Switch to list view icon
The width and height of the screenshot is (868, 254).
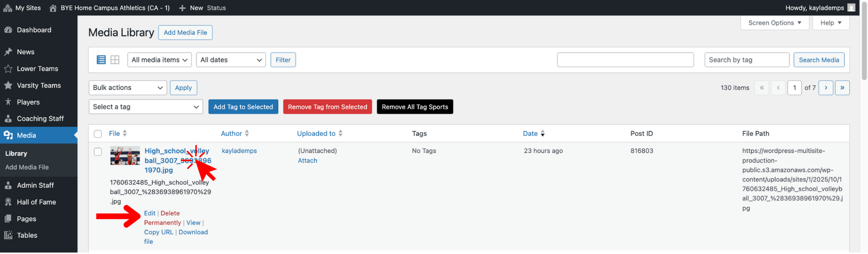coord(101,60)
